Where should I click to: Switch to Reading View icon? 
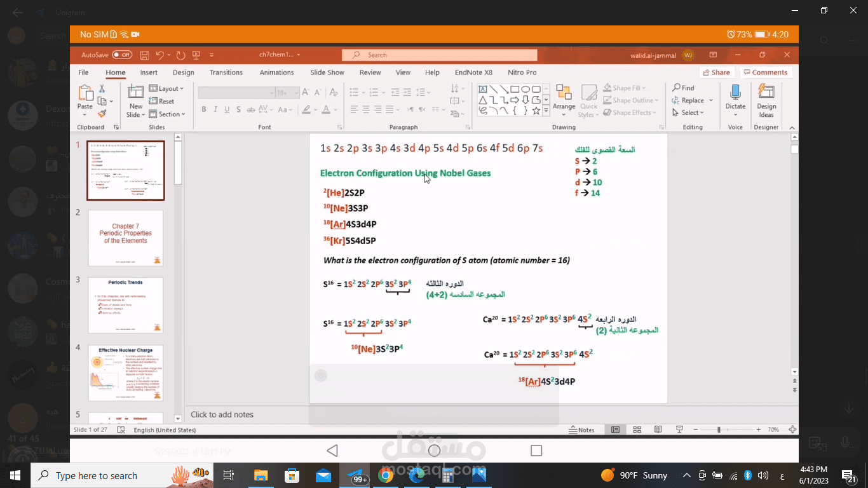tap(658, 430)
